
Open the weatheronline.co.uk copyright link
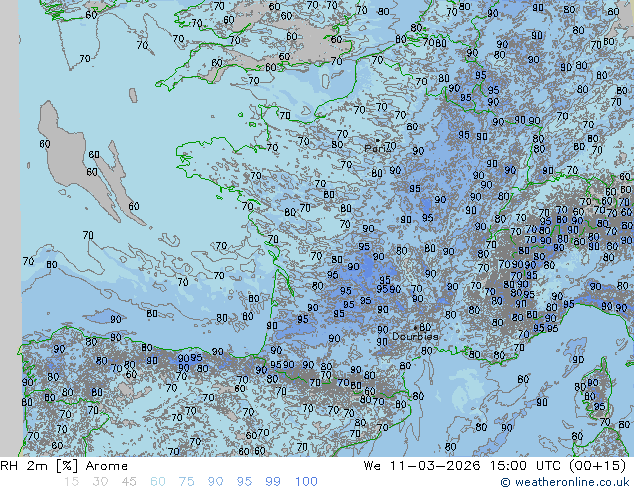tap(565, 482)
